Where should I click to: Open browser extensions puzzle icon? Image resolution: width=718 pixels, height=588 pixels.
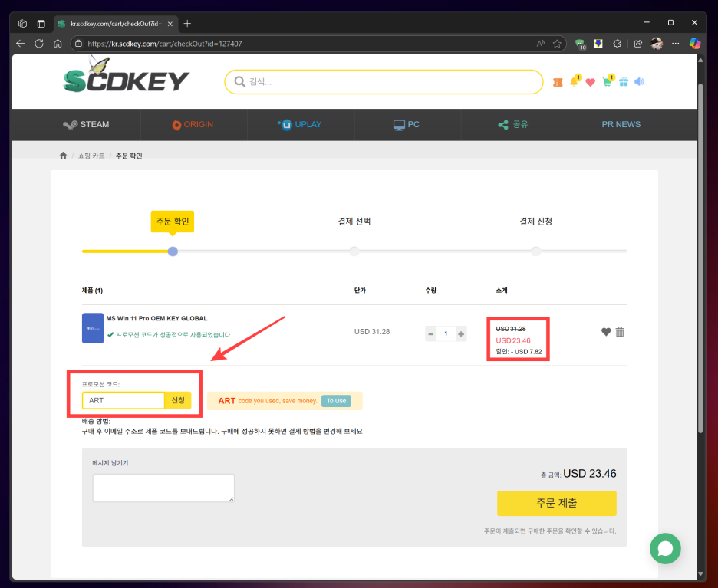pos(618,44)
